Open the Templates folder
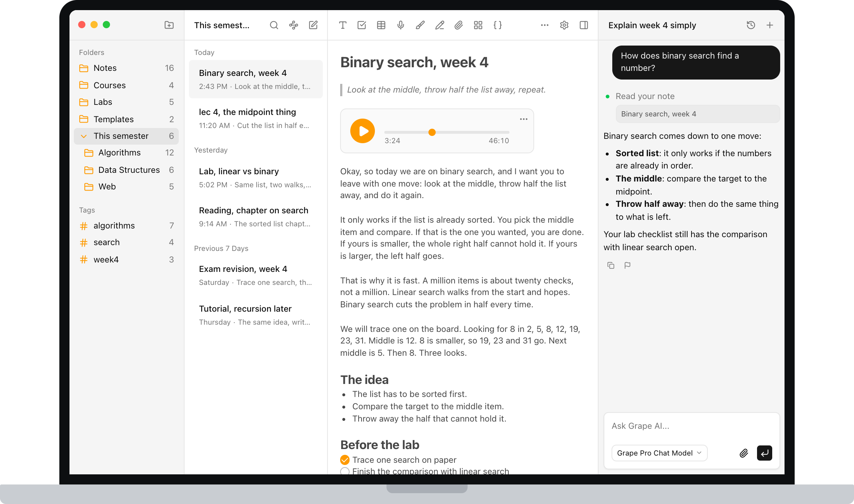854x504 pixels. click(126, 119)
